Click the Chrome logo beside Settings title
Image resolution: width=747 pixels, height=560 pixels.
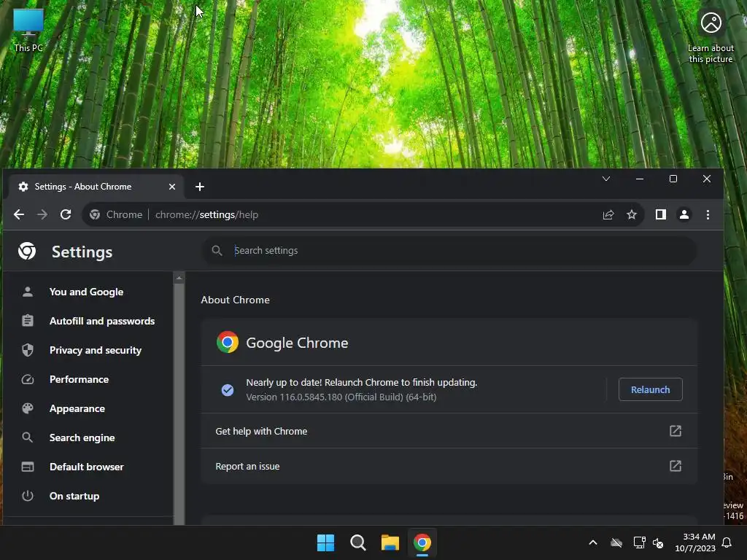(x=27, y=251)
